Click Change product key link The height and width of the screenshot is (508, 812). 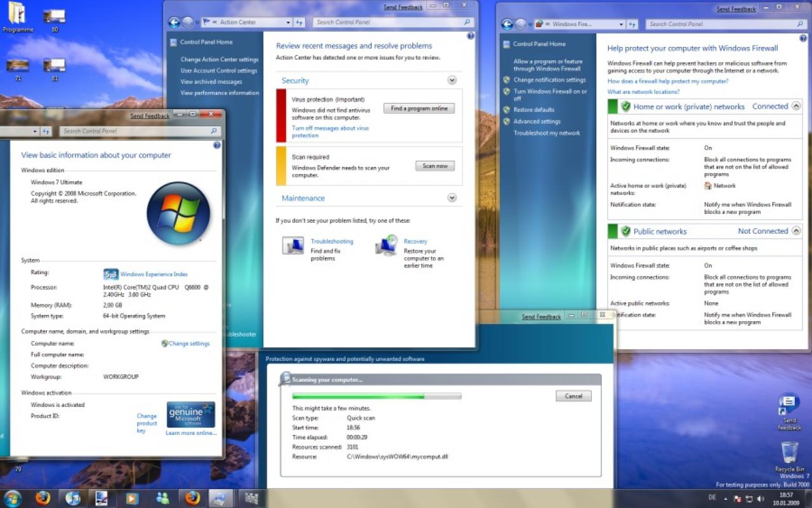click(147, 424)
